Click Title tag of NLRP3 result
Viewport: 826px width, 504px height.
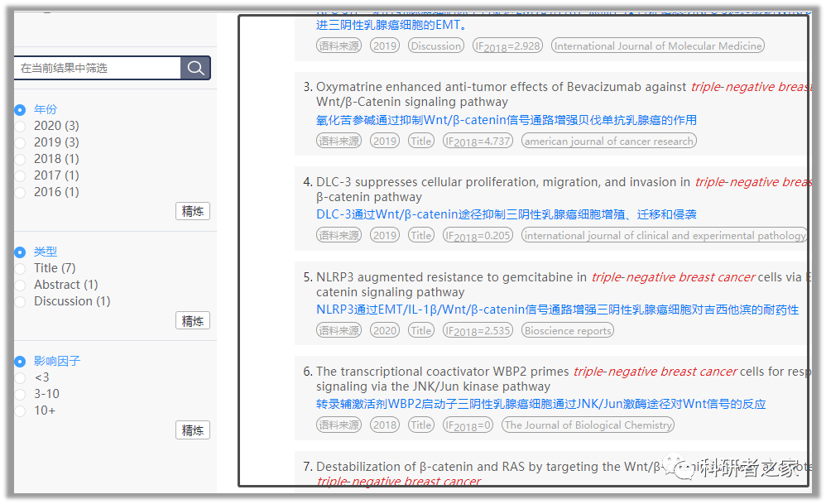point(421,331)
